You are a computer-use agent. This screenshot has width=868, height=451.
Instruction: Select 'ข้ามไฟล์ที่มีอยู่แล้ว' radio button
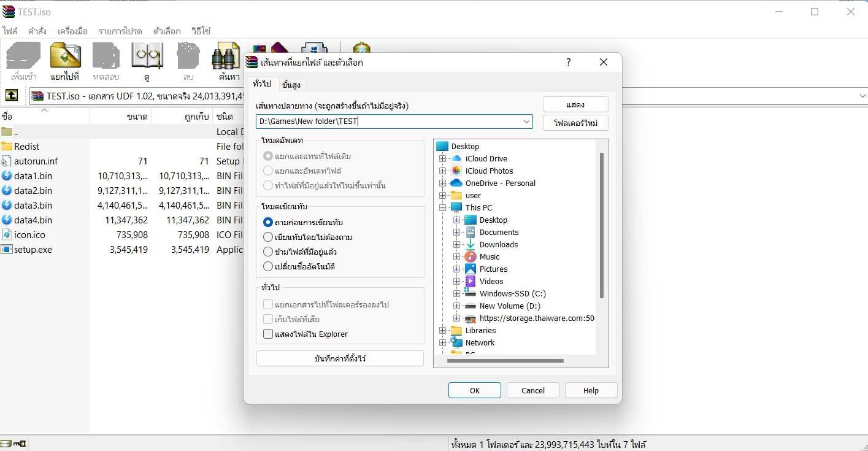click(x=268, y=252)
